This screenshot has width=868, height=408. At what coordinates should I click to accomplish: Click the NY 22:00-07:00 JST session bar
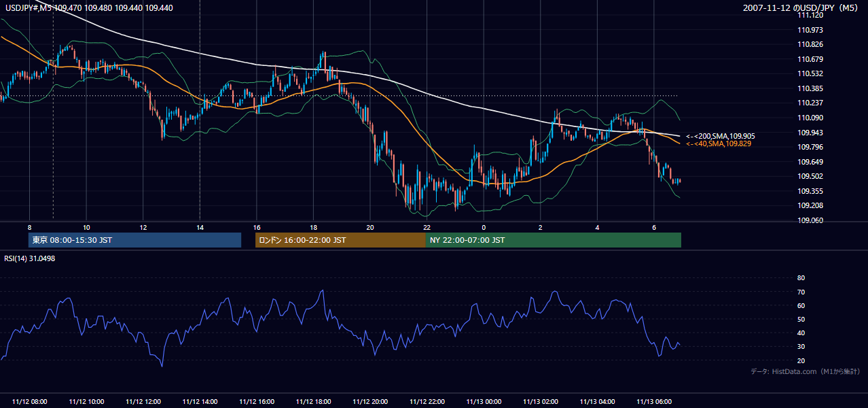point(554,240)
